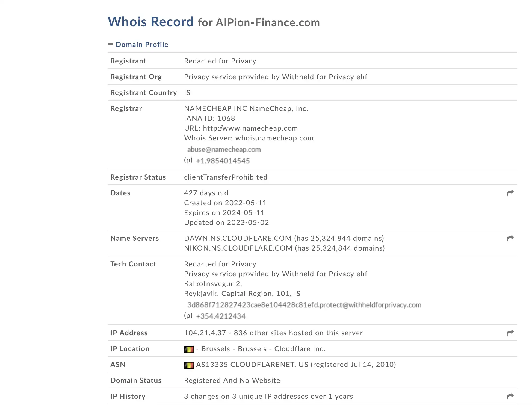Open the arrow icon for IP Address
The image size is (532, 405).
coord(510,333)
